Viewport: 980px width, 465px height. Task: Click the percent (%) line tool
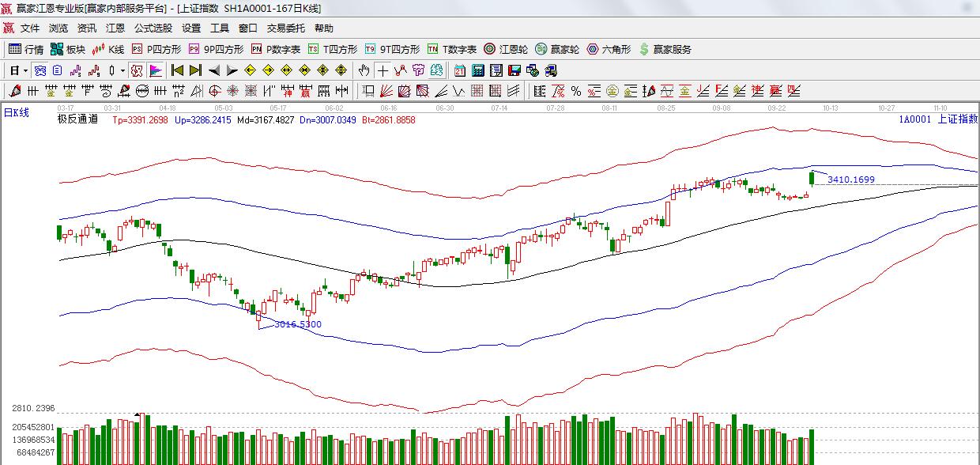[x=576, y=91]
